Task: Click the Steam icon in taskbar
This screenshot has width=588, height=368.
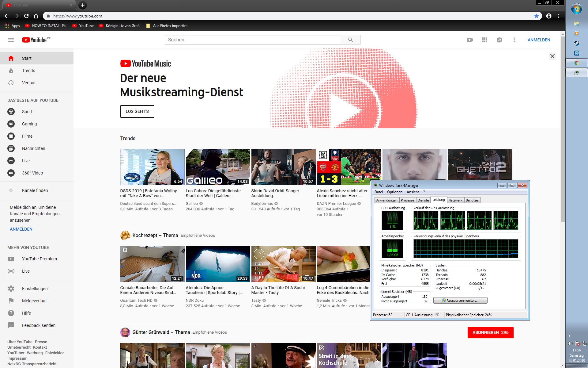Action: pyautogui.click(x=576, y=43)
